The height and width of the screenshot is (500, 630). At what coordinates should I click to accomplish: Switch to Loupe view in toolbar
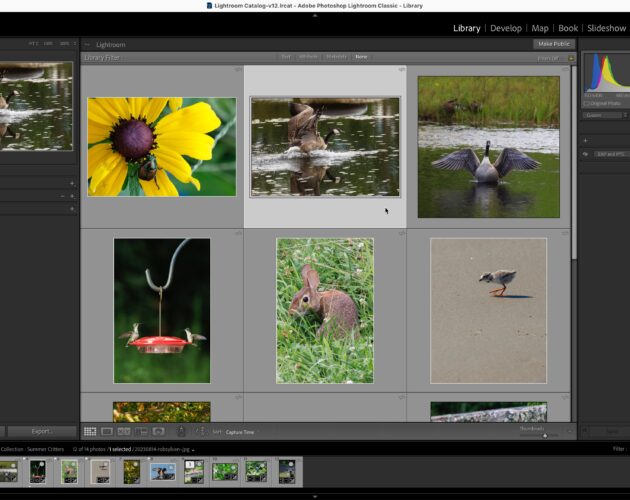[107, 431]
